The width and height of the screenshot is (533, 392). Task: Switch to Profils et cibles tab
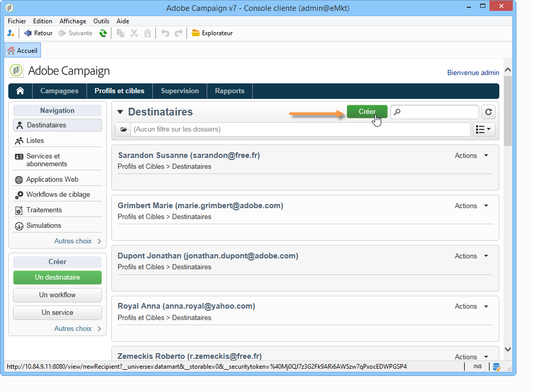tap(119, 91)
